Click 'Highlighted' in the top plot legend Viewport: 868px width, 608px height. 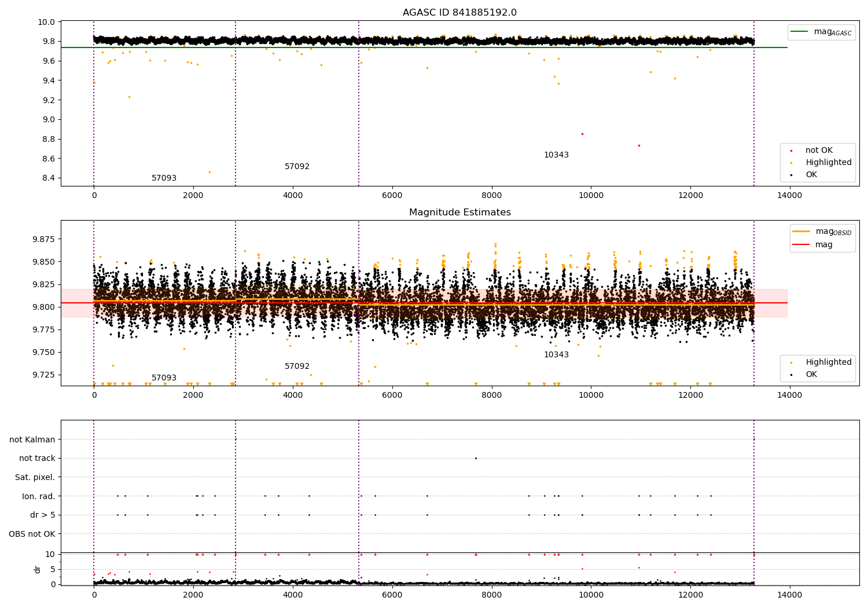[x=829, y=163]
